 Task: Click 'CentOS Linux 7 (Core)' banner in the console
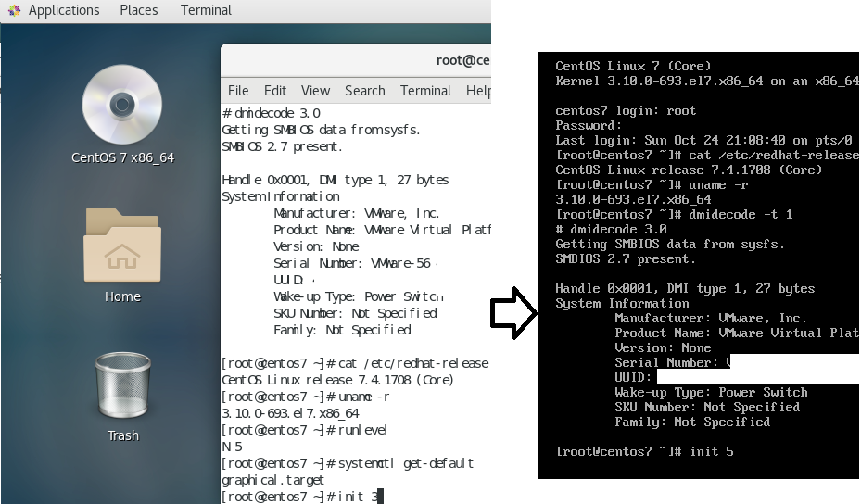(x=633, y=67)
